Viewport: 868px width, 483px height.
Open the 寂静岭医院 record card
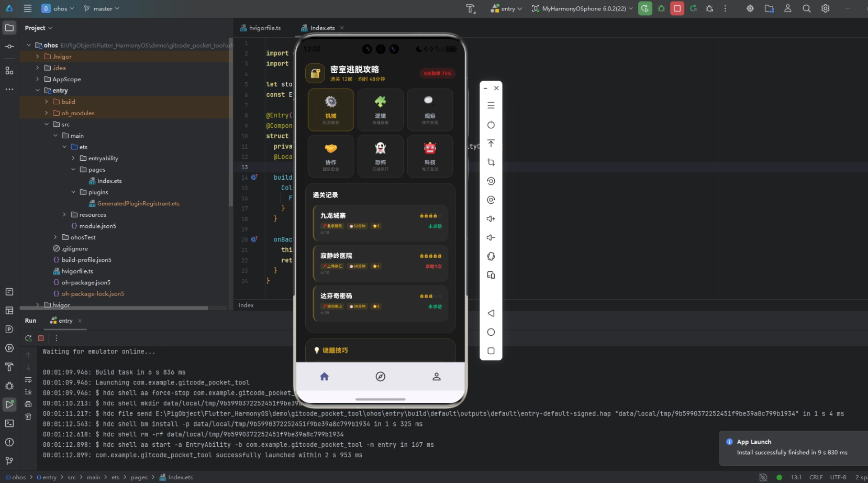381,263
